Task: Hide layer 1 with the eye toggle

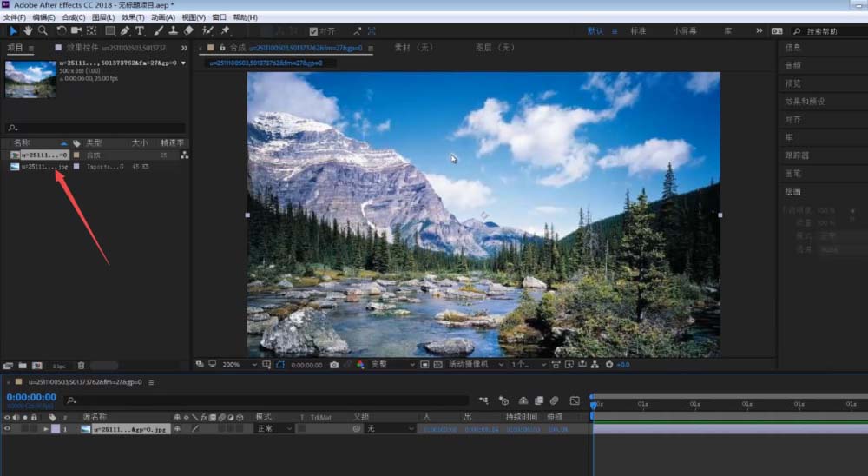Action: [8, 428]
